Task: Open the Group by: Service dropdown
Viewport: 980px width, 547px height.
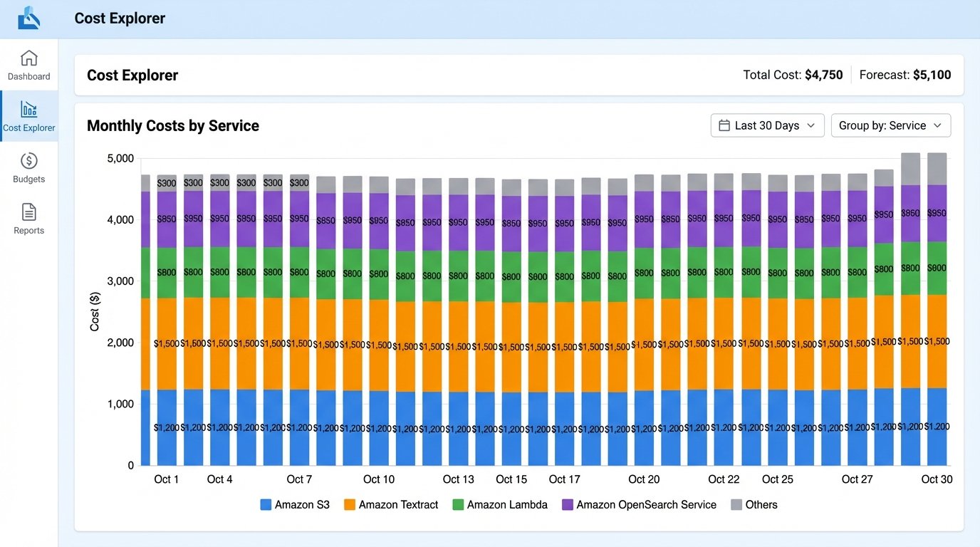Action: coord(890,125)
